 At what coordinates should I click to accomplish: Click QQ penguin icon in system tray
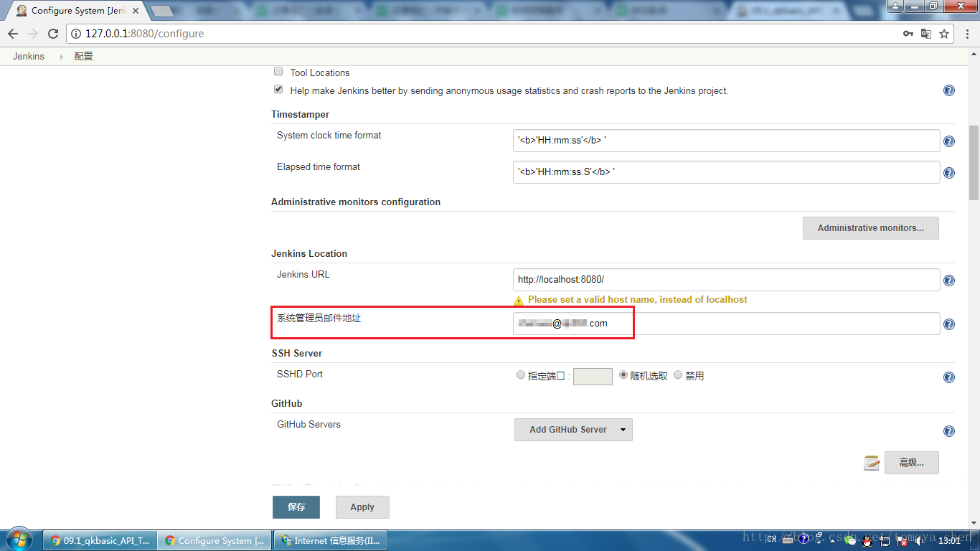867,540
